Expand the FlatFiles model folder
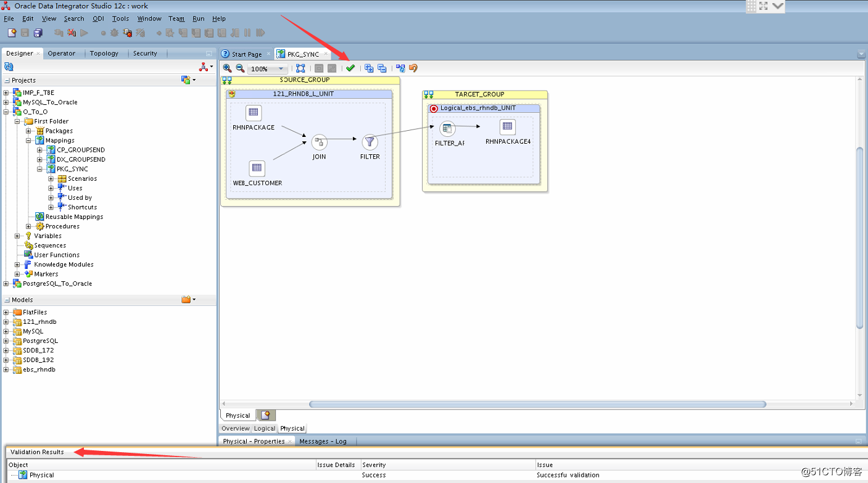868x483 pixels. (x=6, y=312)
